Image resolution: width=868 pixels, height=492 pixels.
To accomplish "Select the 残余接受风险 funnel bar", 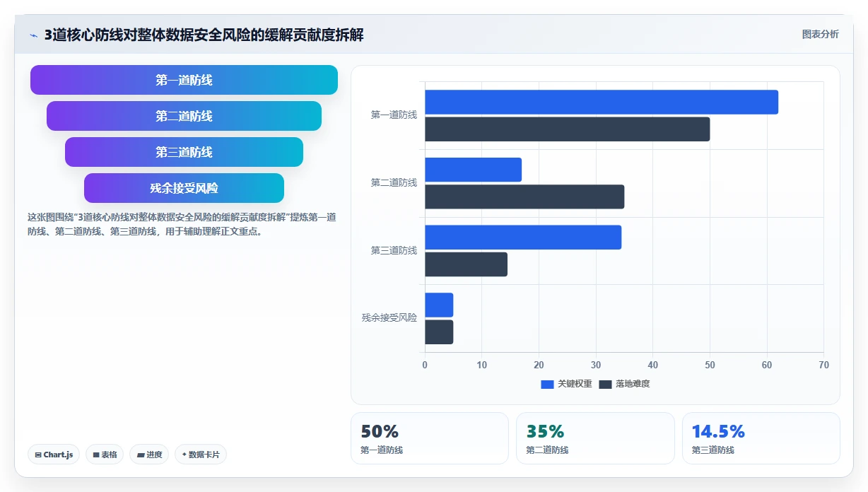I will pyautogui.click(x=184, y=188).
